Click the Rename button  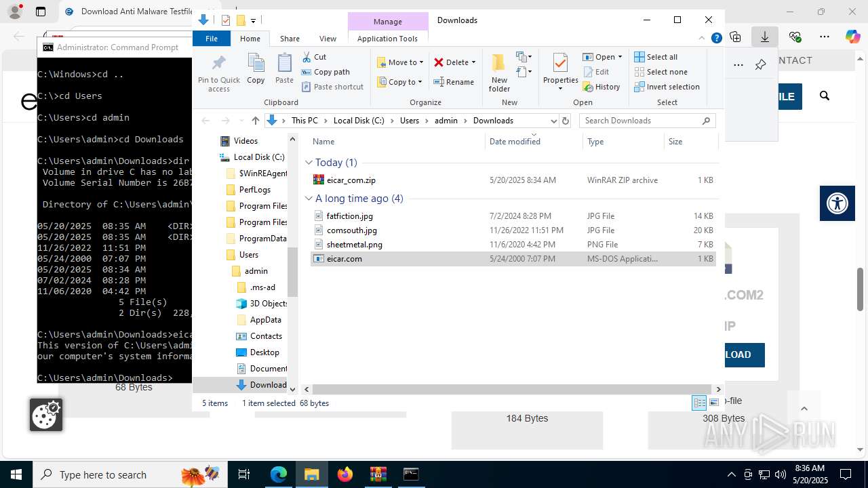tap(454, 82)
